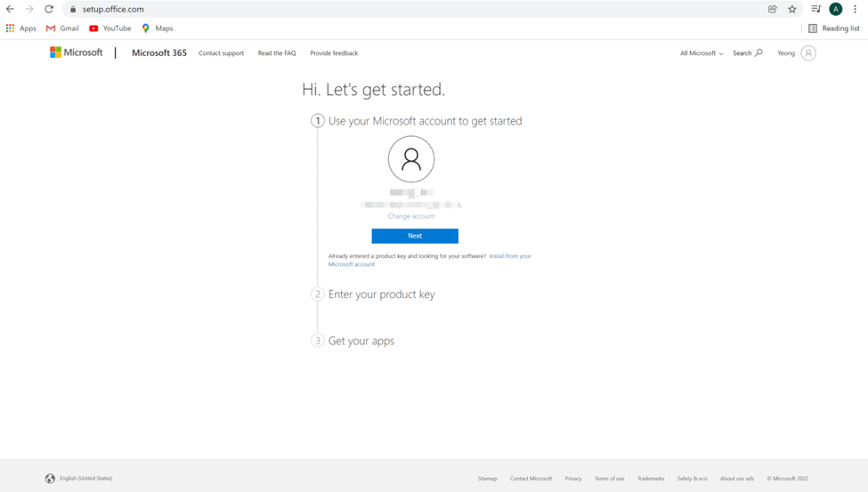This screenshot has width=868, height=492.
Task: Open the Yeong account avatar icon
Action: tap(808, 53)
